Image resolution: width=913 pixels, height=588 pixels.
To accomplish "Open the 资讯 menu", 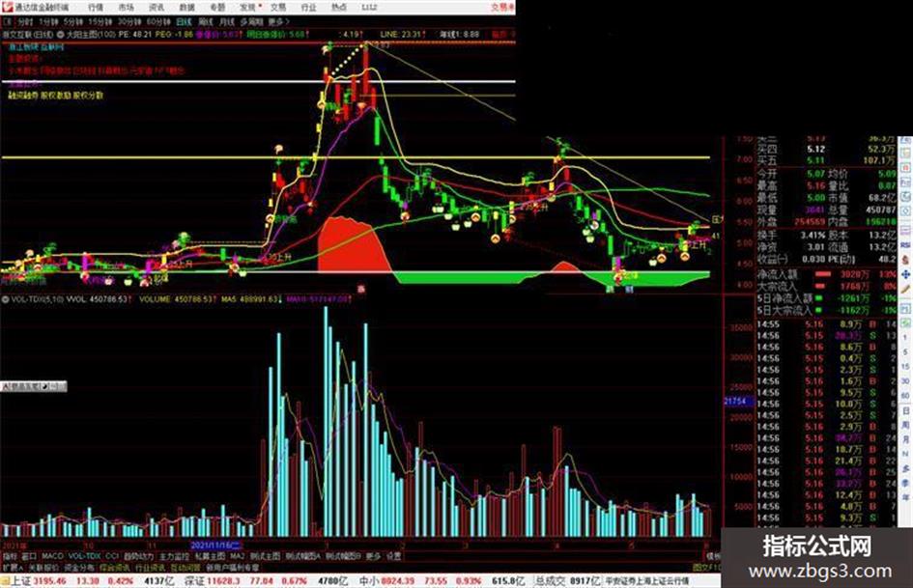I will coord(157,8).
